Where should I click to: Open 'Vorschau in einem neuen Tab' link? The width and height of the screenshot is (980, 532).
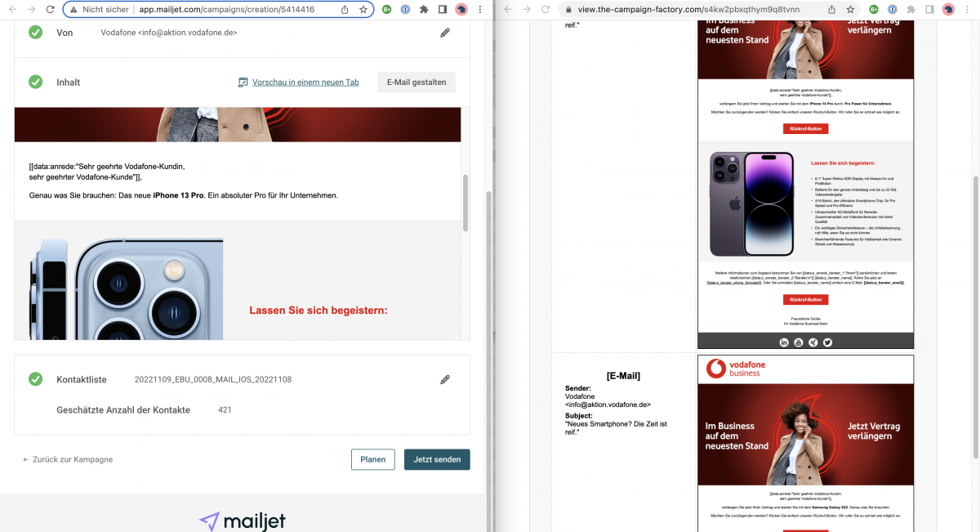[305, 83]
